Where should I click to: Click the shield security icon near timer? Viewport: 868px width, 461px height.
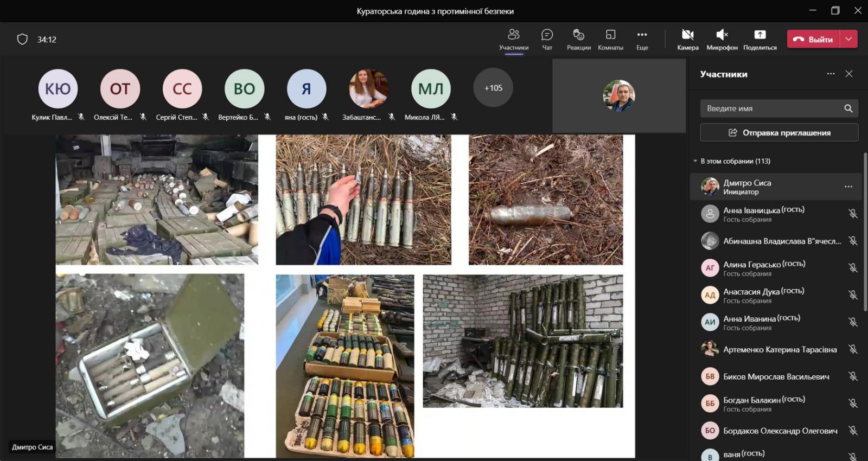coord(22,39)
